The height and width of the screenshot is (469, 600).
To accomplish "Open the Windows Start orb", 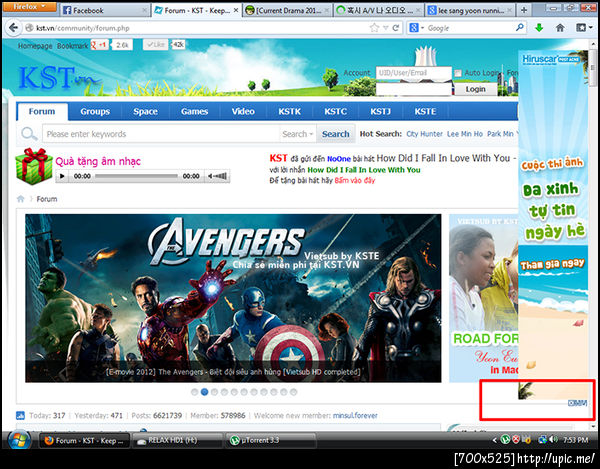I will pyautogui.click(x=19, y=440).
